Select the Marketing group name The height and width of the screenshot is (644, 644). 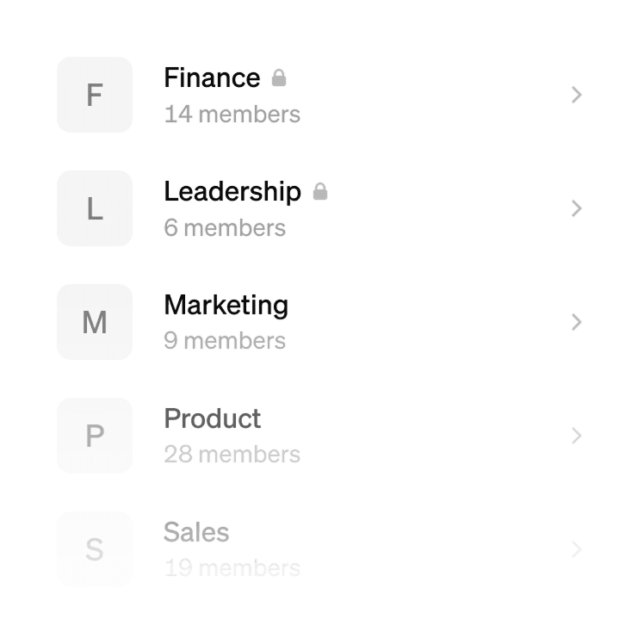[226, 305]
